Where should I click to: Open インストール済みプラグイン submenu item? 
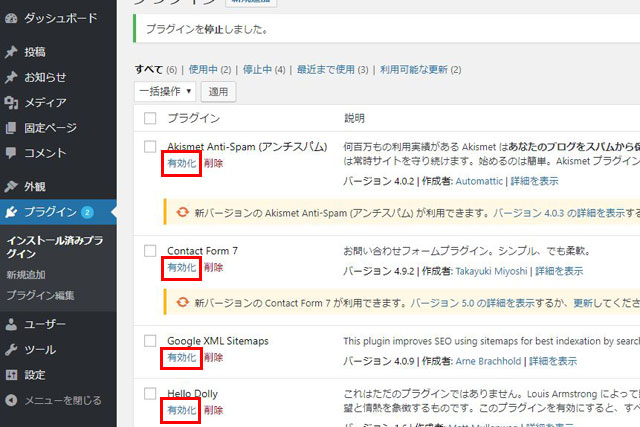(55, 247)
